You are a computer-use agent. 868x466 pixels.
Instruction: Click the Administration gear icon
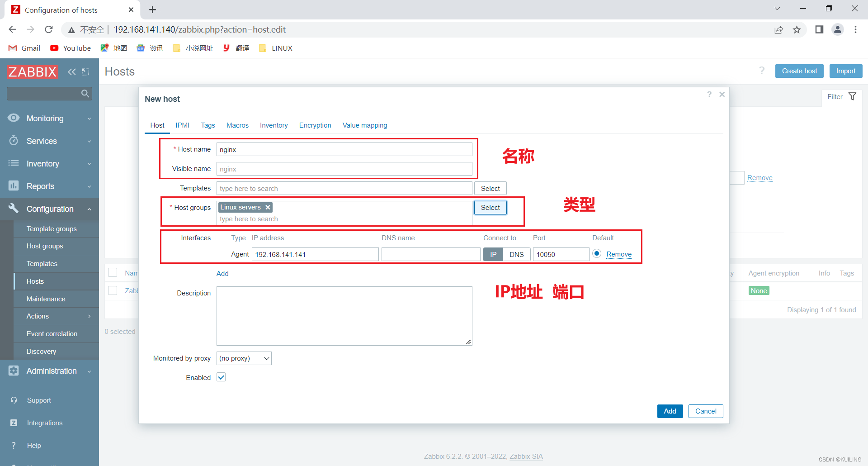click(14, 371)
